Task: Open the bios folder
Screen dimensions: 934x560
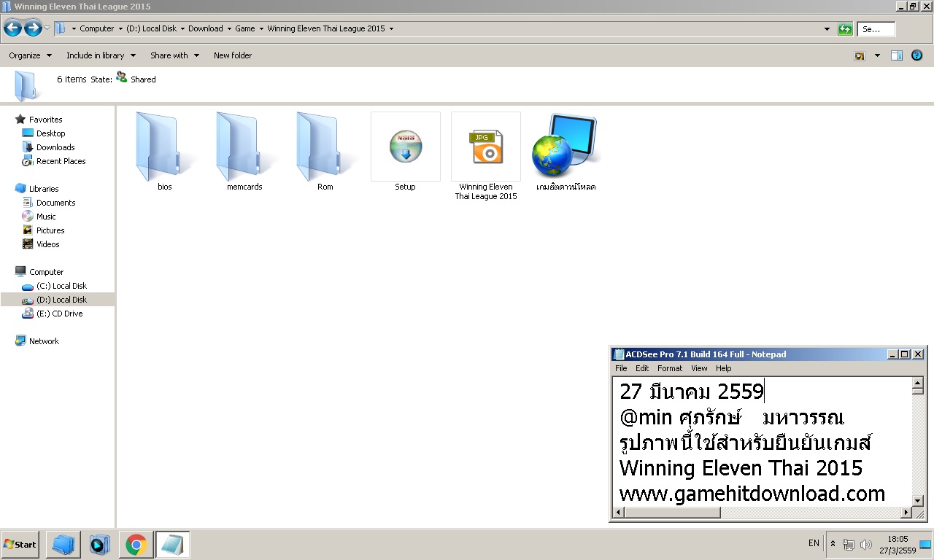Action: point(165,152)
